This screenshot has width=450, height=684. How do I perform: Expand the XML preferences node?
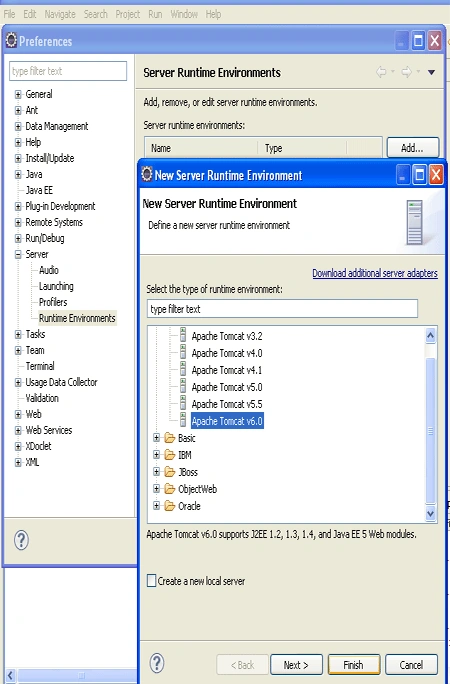click(x=18, y=462)
